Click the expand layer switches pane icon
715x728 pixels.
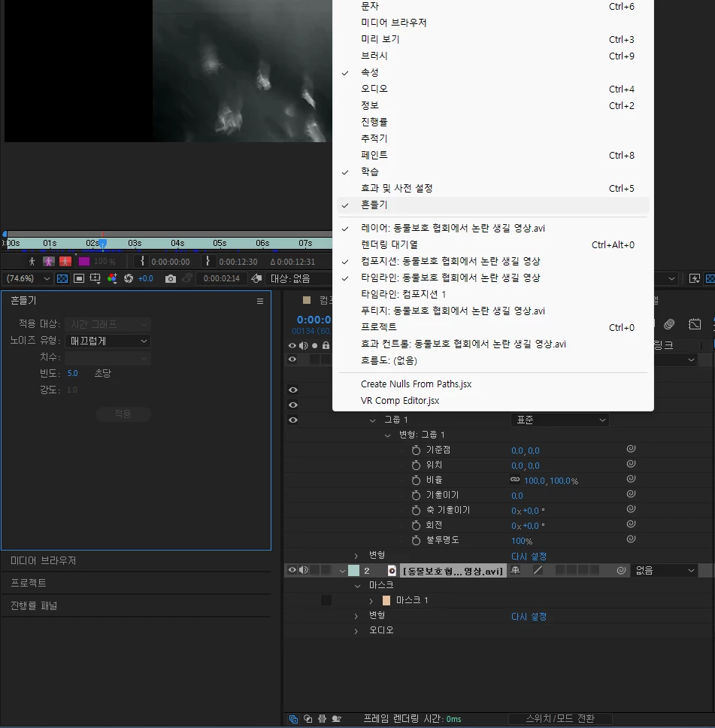tap(293, 719)
